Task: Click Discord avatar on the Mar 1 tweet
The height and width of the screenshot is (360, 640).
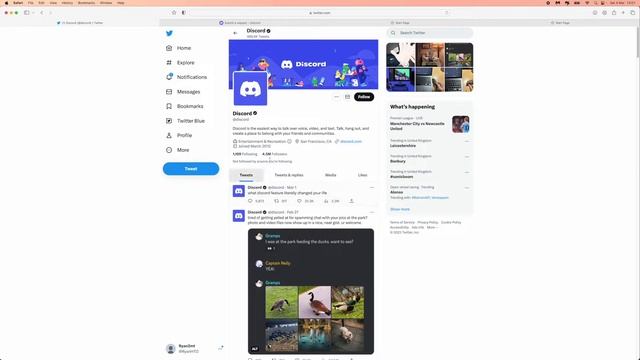Action: click(239, 191)
